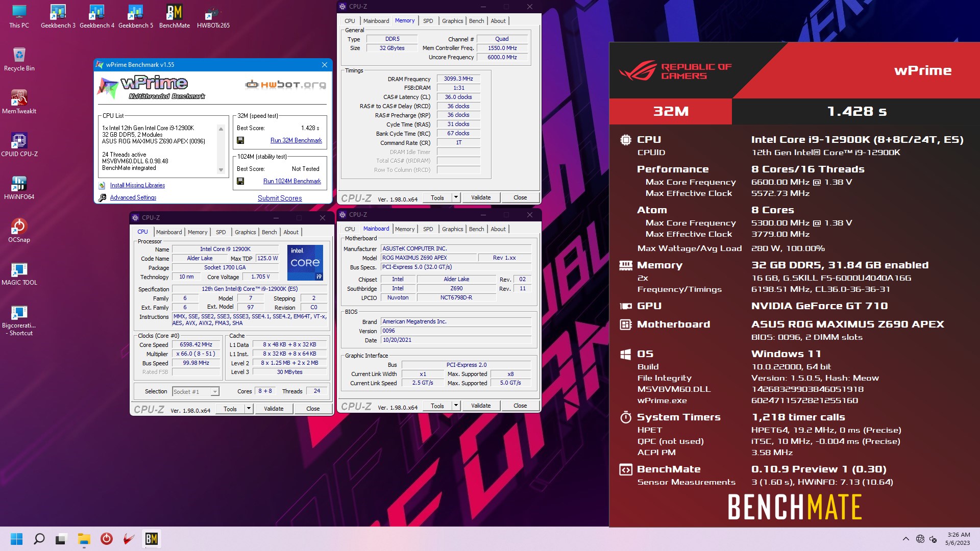
Task: Switch to Mainboard tab in CPU tab CPU-Z window
Action: pos(169,232)
